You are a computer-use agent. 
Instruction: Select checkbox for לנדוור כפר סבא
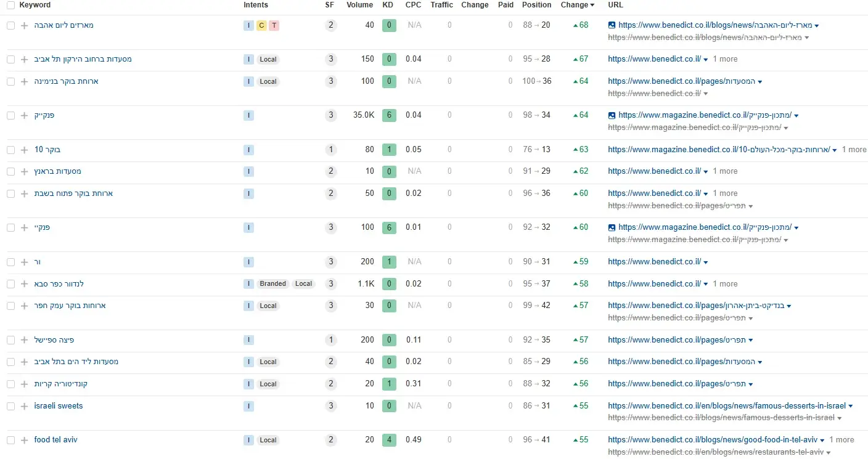[x=10, y=284]
